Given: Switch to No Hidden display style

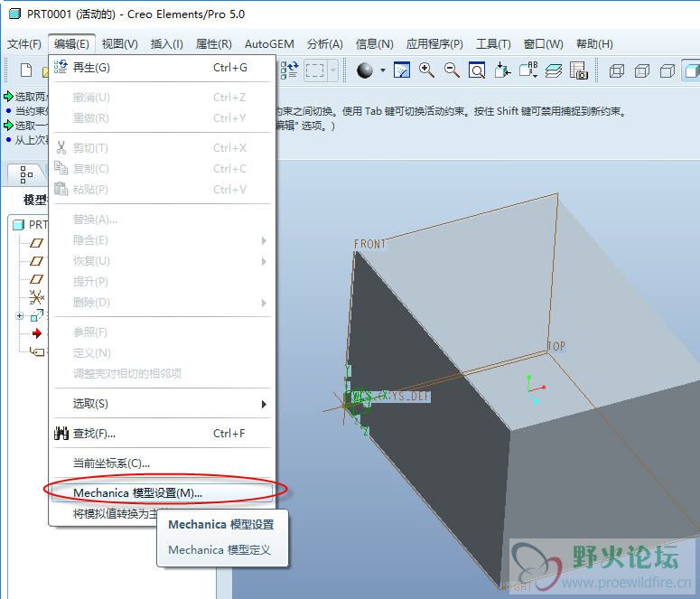Looking at the screenshot, I should [667, 70].
